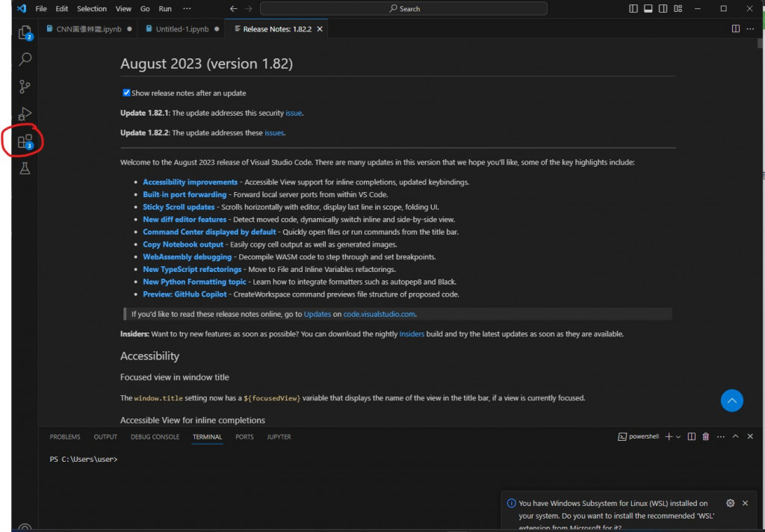Maximize the panel with the chevron up

tap(735, 436)
